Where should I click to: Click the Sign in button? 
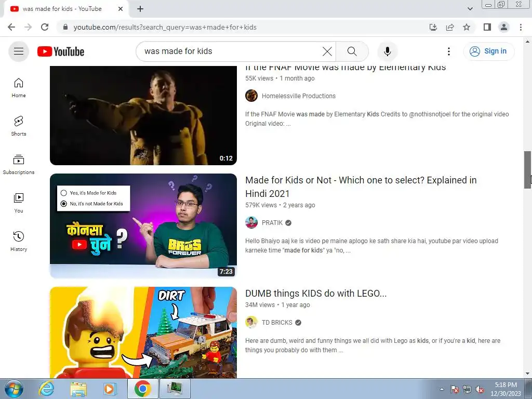pyautogui.click(x=488, y=51)
